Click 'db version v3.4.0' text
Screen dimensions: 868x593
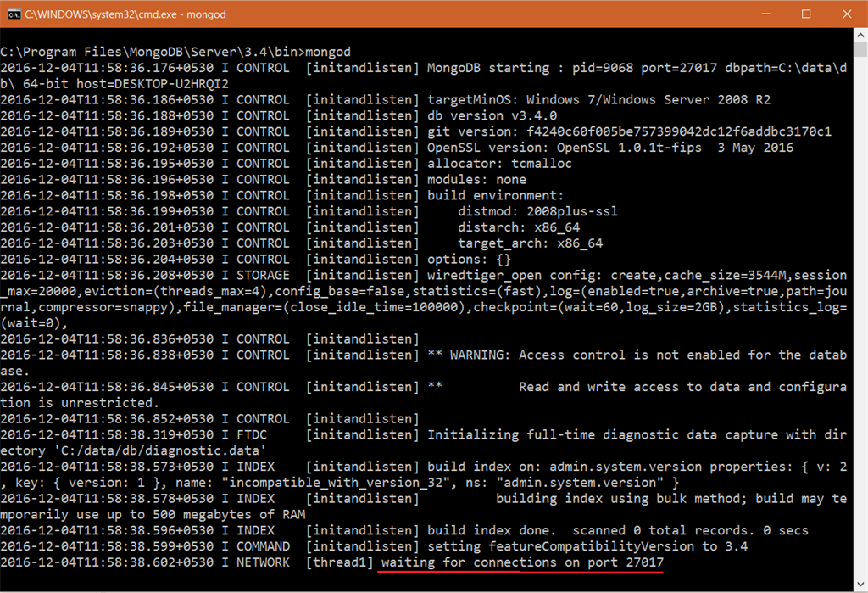click(492, 116)
